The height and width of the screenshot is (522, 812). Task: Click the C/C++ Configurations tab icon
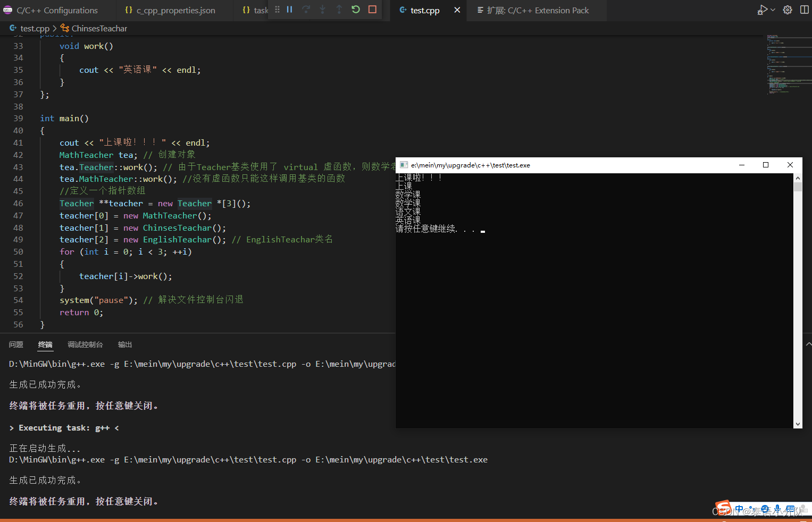[x=8, y=10]
